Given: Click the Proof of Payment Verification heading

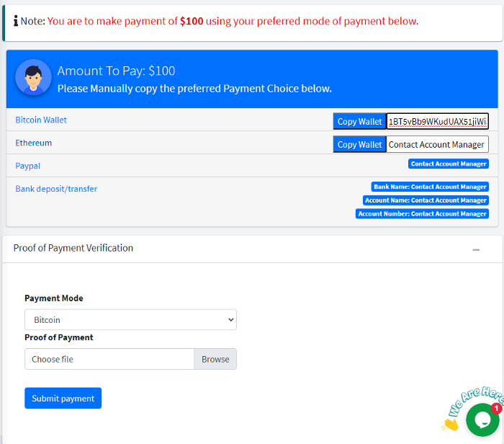Looking at the screenshot, I should (x=73, y=248).
